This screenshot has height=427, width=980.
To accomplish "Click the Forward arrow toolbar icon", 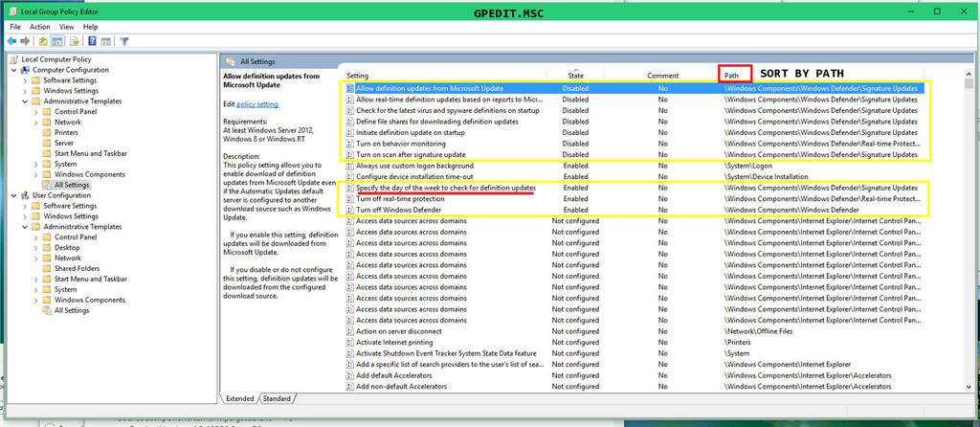I will click(25, 41).
